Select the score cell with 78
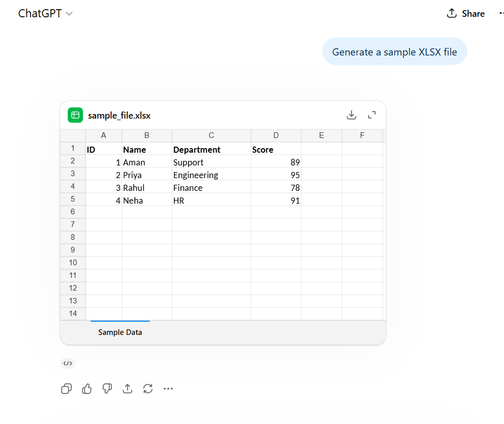This screenshot has width=504, height=424. pyautogui.click(x=276, y=187)
